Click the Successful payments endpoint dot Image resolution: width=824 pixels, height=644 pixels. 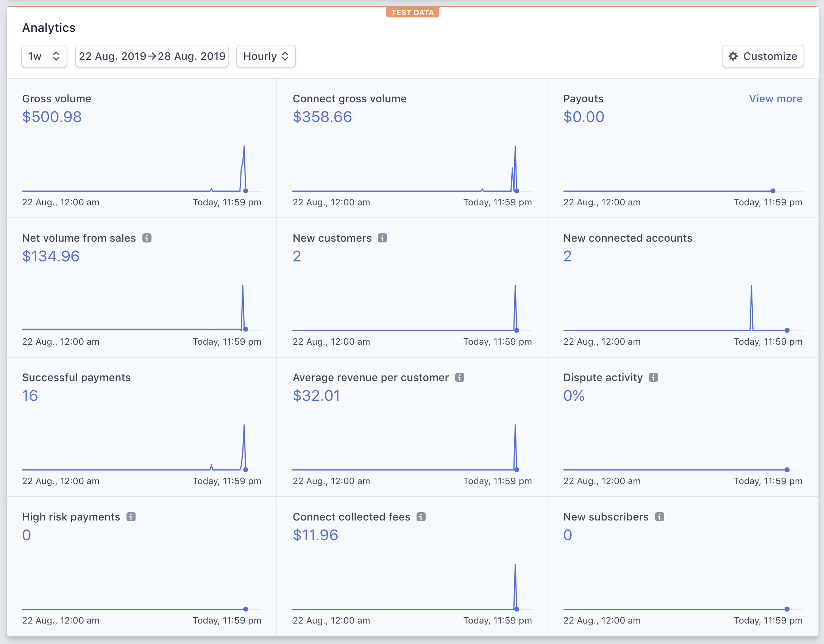pyautogui.click(x=245, y=469)
